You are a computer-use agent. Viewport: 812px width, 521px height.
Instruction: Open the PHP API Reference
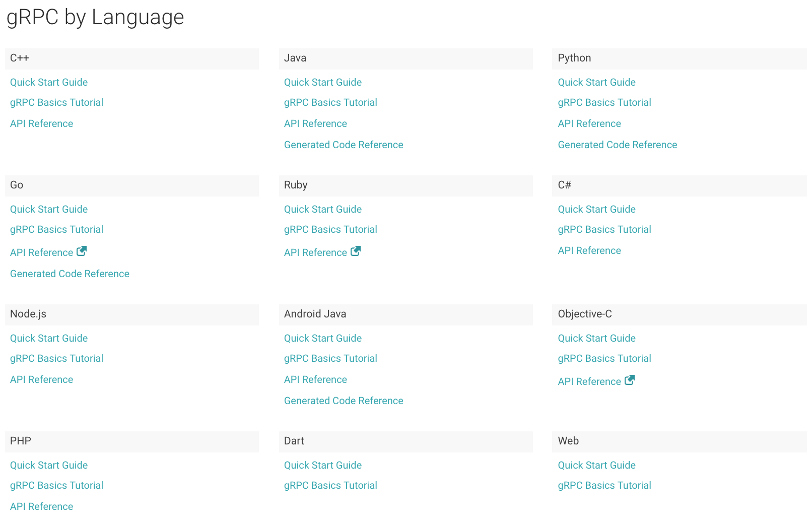click(41, 506)
